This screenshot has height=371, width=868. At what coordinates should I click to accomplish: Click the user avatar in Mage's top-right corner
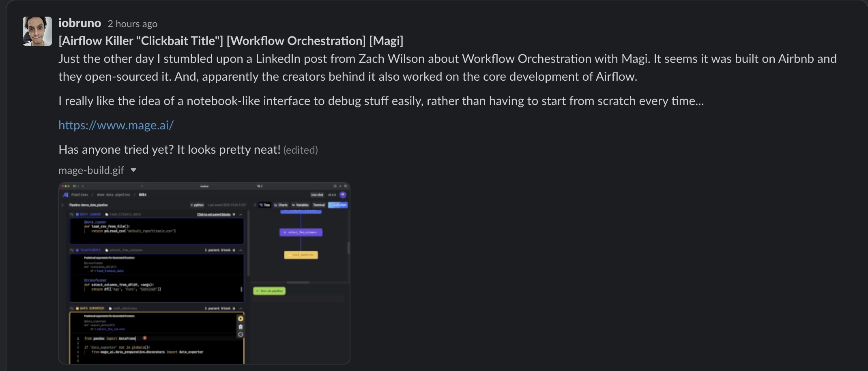point(343,195)
